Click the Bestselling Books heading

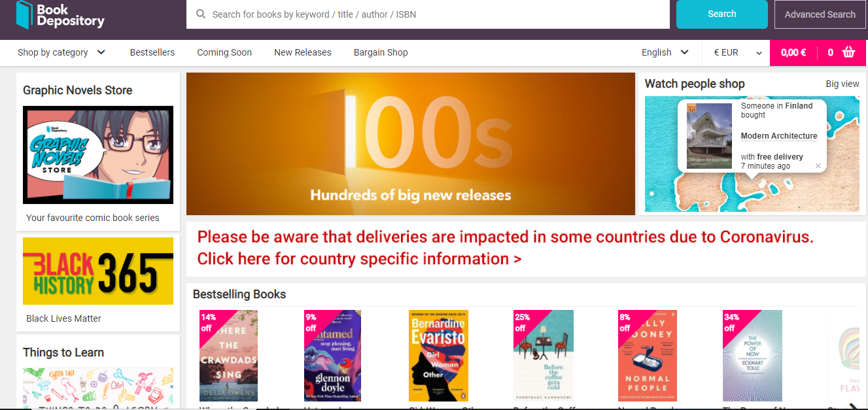tap(239, 294)
